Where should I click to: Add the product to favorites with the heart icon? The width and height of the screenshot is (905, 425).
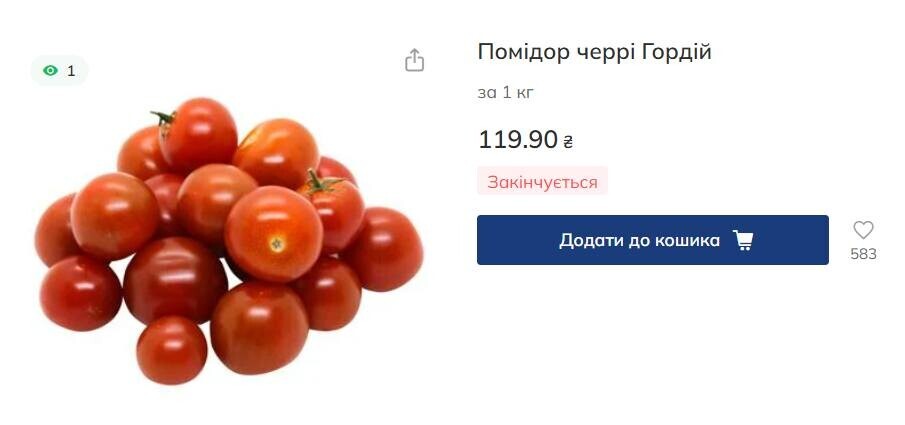(x=863, y=230)
